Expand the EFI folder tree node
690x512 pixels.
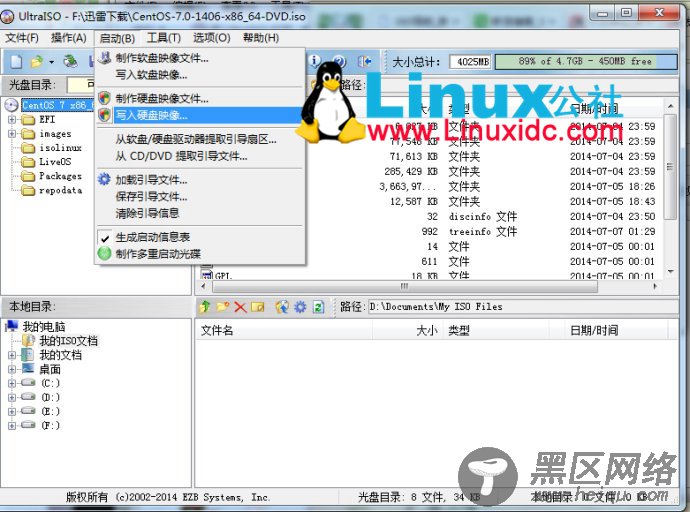(12, 119)
